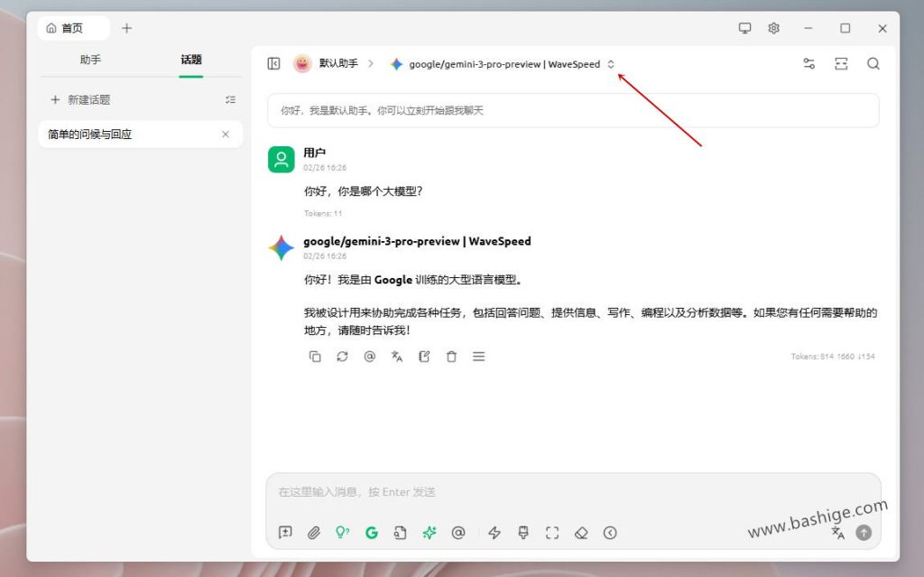This screenshot has height=577, width=924.
Task: Attach a file with the paperclip icon
Action: tap(313, 533)
